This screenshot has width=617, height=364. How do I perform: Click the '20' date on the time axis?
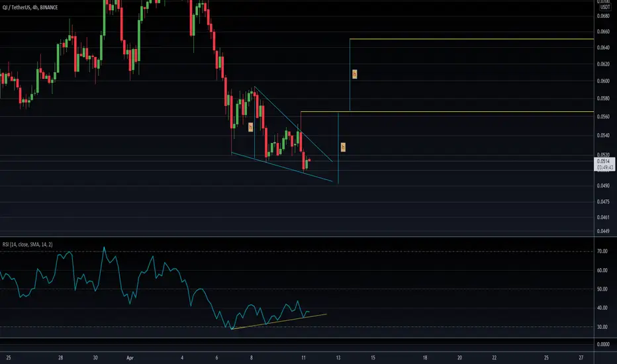pos(459,357)
